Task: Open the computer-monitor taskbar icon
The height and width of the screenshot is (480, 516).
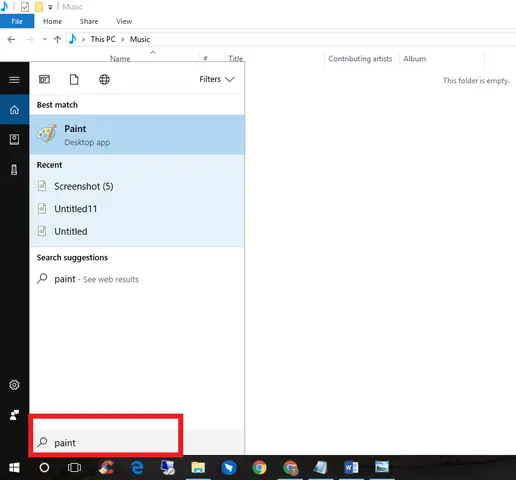Action: pos(167,467)
